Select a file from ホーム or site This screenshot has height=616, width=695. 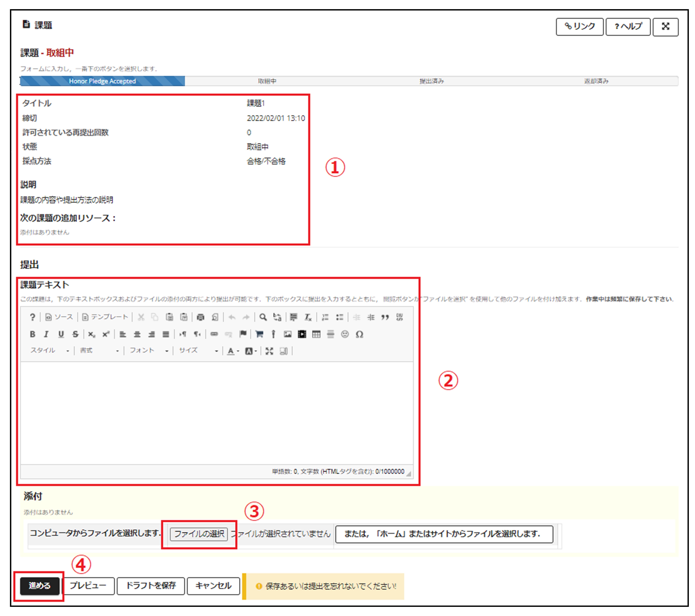coord(444,534)
